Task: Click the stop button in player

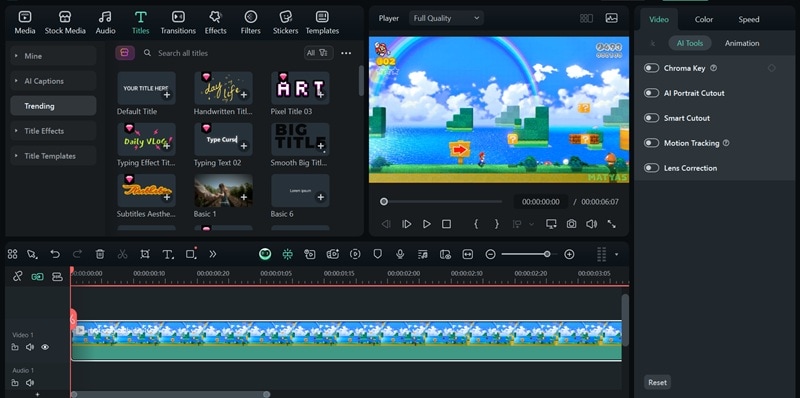Action: click(x=446, y=224)
